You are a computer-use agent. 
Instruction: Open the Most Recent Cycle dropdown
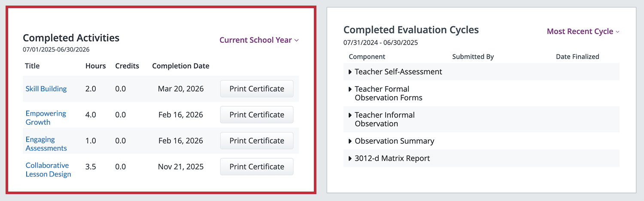coord(583,31)
